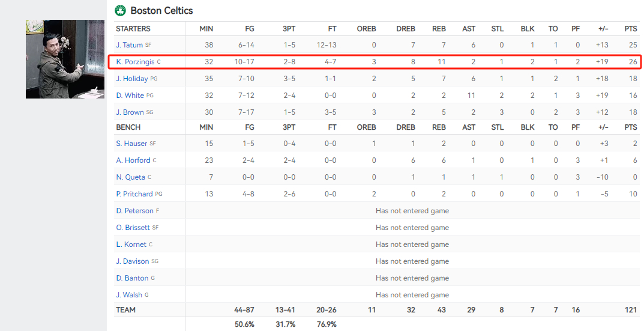Viewport: 644px width, 331px height.
Task: Click D. Peterson player link
Action: click(x=134, y=211)
